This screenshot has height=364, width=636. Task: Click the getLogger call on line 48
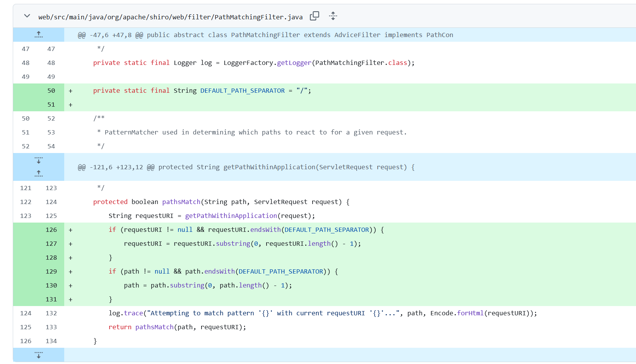294,63
